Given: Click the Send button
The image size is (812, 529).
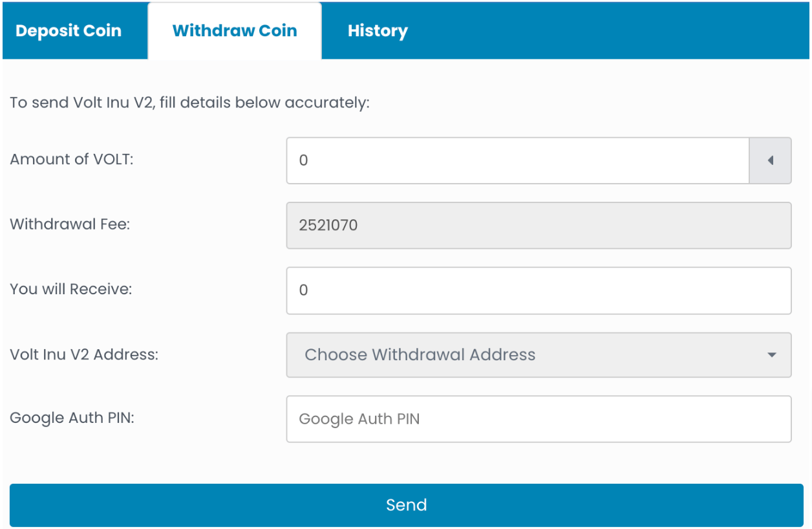Looking at the screenshot, I should (x=406, y=505).
